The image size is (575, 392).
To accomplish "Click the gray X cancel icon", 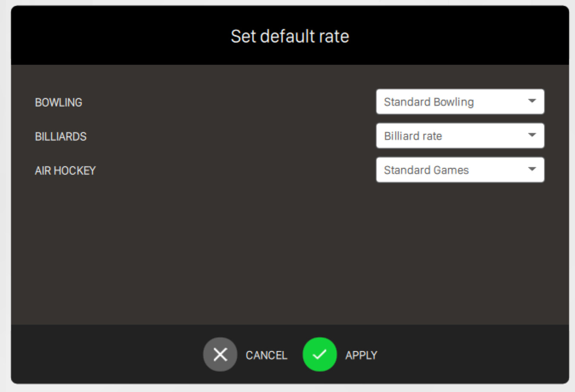I will 220,355.
